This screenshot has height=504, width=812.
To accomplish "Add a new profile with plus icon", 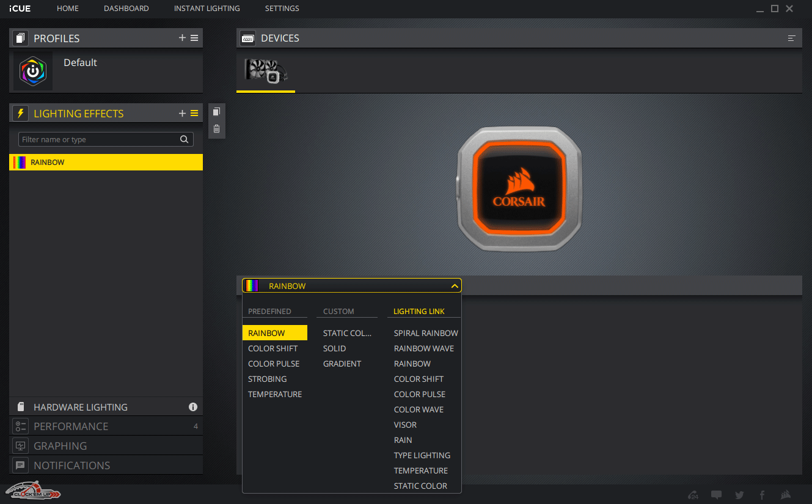I will point(182,38).
